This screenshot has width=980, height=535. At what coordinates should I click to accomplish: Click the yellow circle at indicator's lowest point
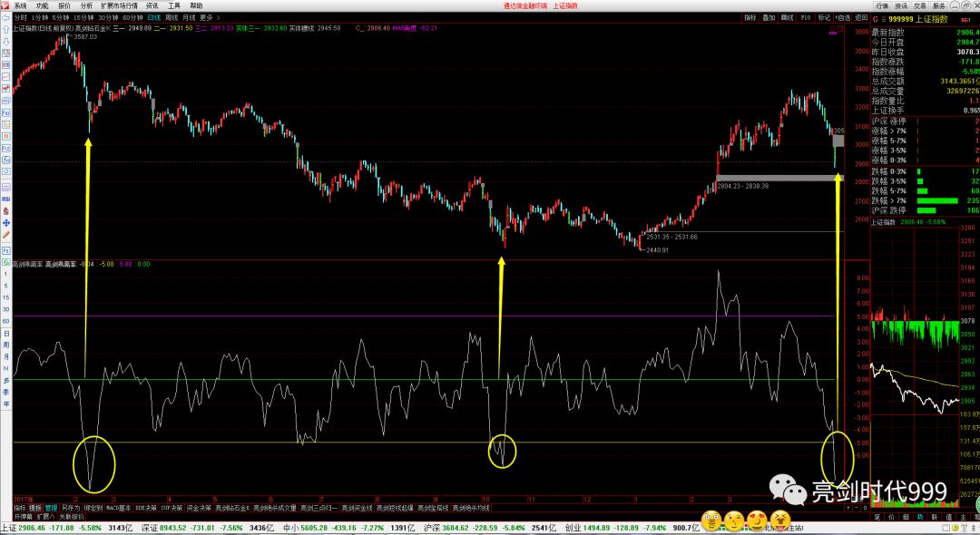click(x=93, y=463)
